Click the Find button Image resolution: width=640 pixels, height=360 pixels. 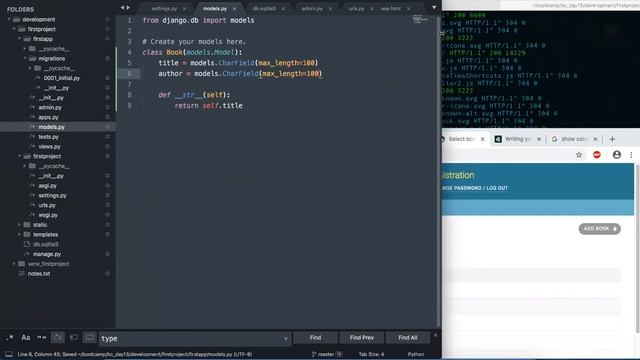click(315, 338)
